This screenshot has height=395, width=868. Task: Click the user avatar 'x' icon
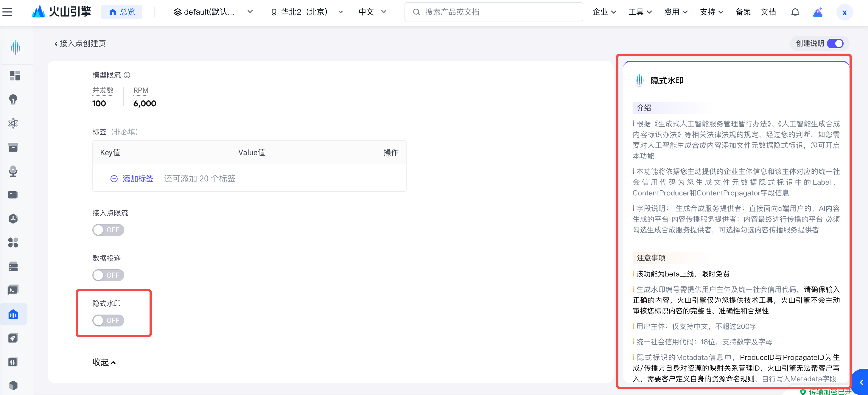click(844, 12)
